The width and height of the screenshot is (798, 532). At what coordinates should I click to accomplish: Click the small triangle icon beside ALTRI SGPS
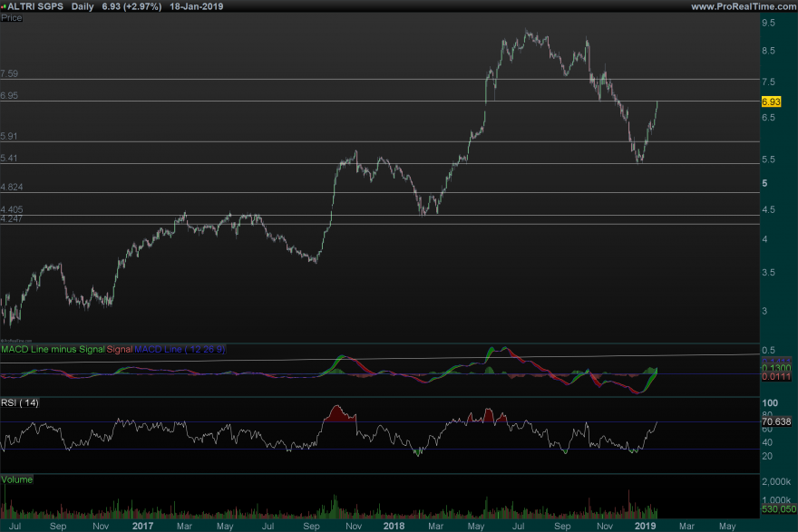(x=4, y=6)
